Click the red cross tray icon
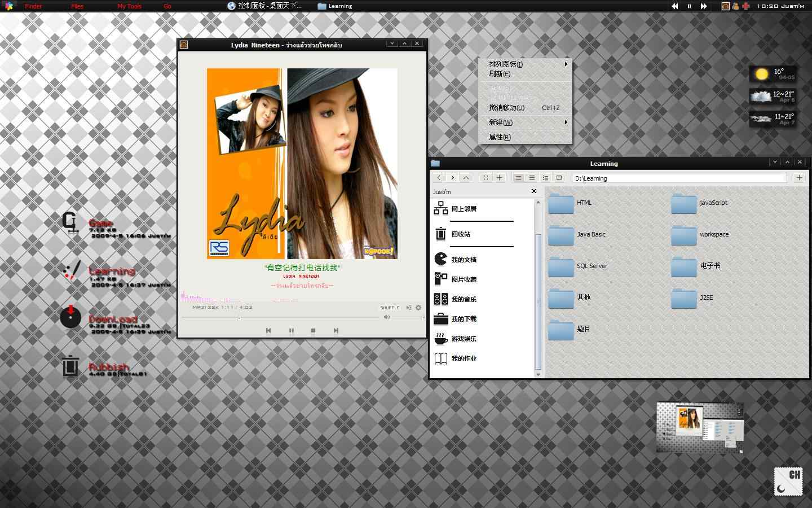 coord(745,6)
